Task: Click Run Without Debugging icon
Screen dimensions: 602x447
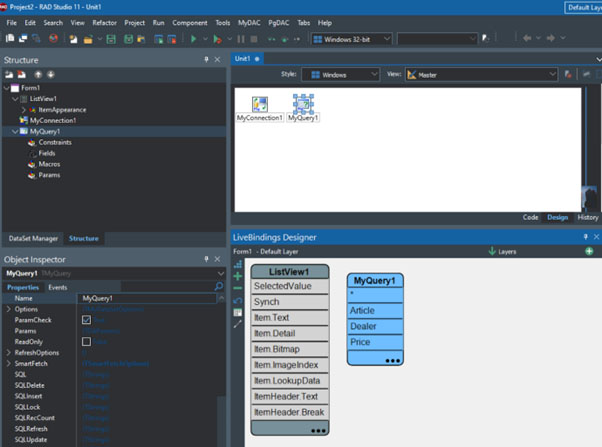Action: point(217,39)
